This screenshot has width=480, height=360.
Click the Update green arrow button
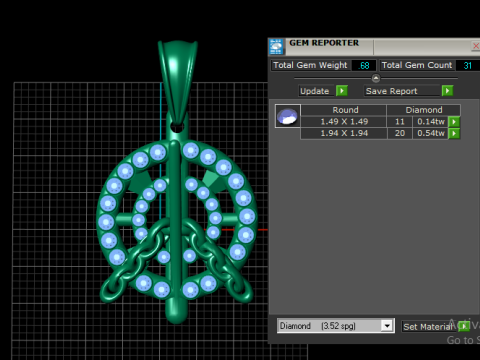[x=342, y=91]
